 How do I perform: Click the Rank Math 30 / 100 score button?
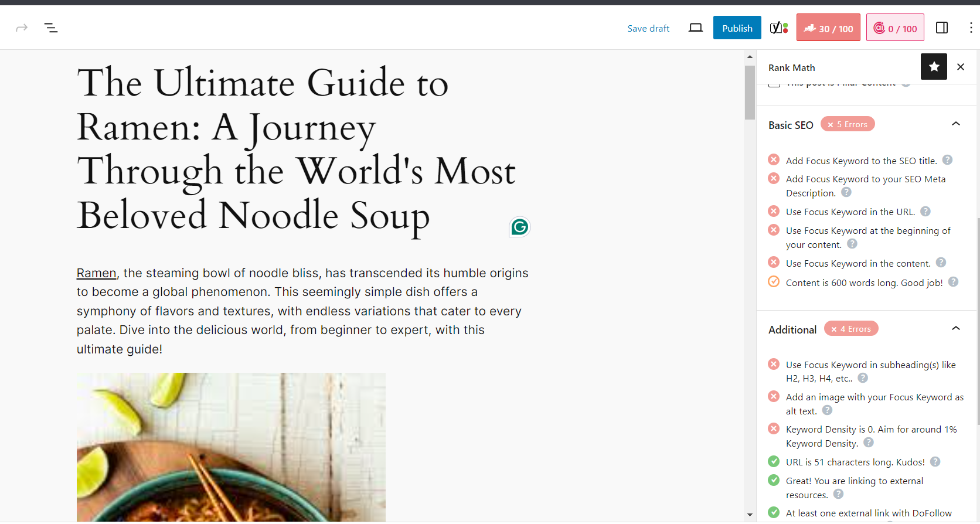point(828,28)
